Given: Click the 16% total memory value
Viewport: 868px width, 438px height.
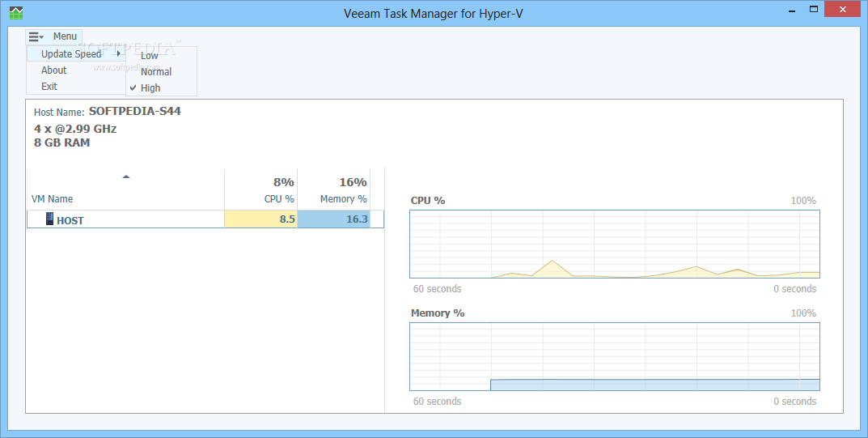Looking at the screenshot, I should tap(354, 182).
